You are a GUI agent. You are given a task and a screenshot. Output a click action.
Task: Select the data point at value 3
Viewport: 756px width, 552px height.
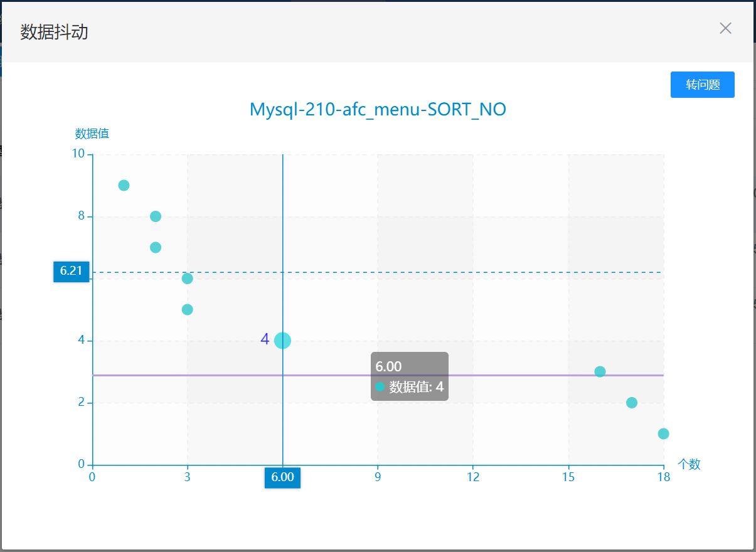pos(600,371)
